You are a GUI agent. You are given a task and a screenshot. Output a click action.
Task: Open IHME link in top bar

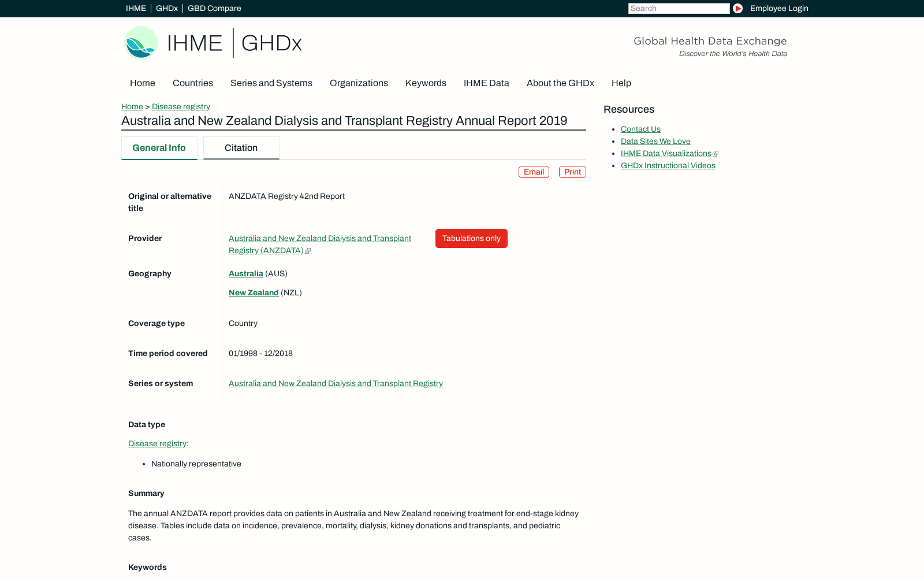[x=136, y=8]
